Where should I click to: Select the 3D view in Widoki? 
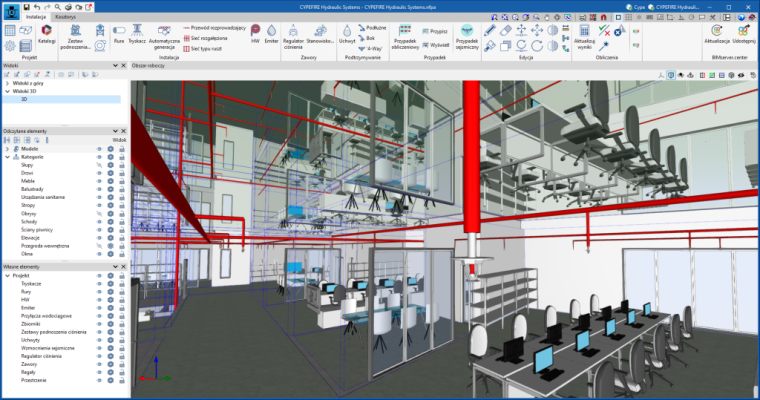click(25, 99)
